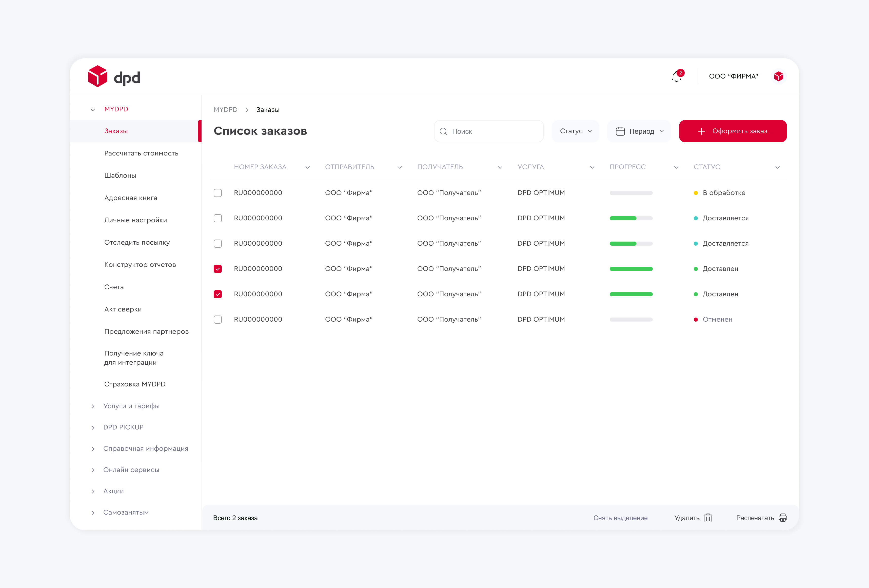Open Шаблоны menu item
This screenshot has height=588, width=869.
click(x=120, y=176)
